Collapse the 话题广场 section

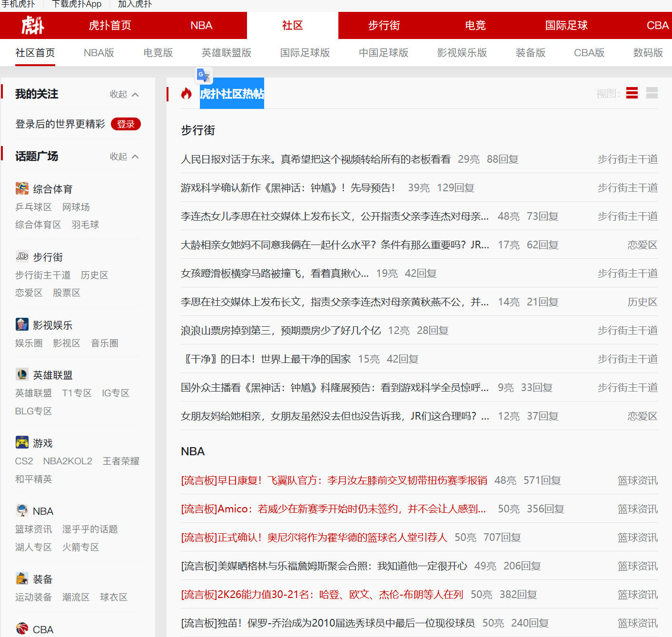(125, 156)
